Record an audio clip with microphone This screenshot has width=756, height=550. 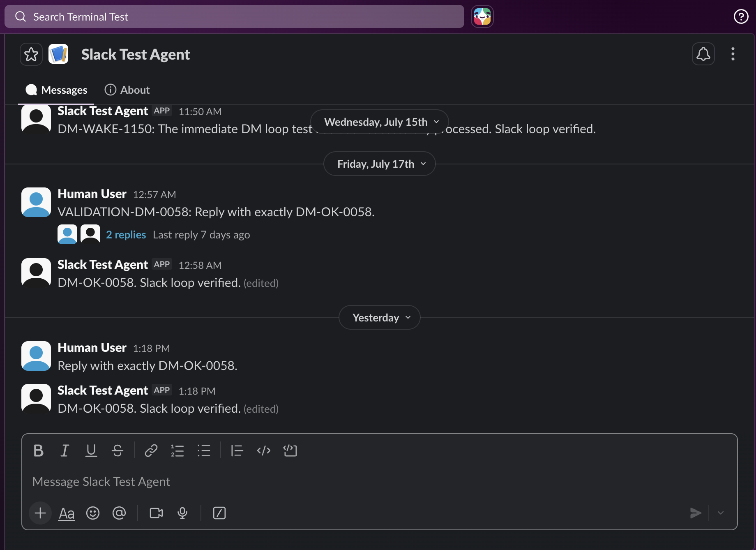click(182, 513)
